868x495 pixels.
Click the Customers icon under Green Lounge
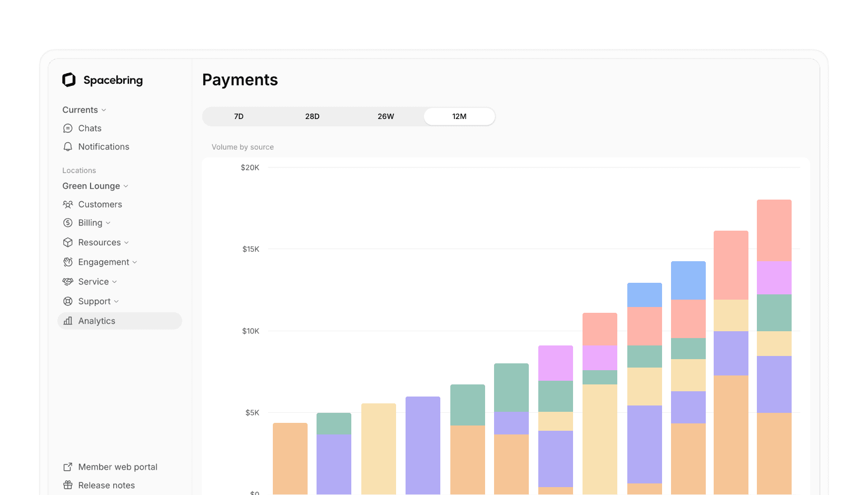(68, 204)
